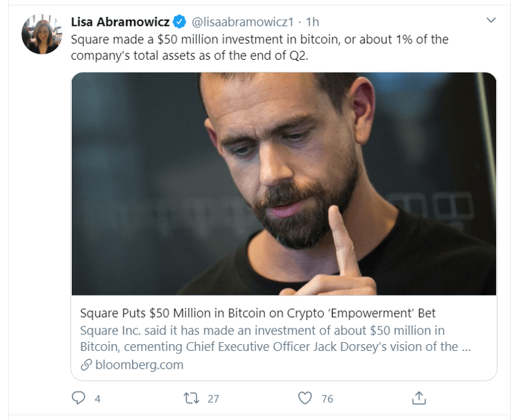Click the reply speech bubble icon
Viewport: 519px width, 420px height.
pos(79,398)
